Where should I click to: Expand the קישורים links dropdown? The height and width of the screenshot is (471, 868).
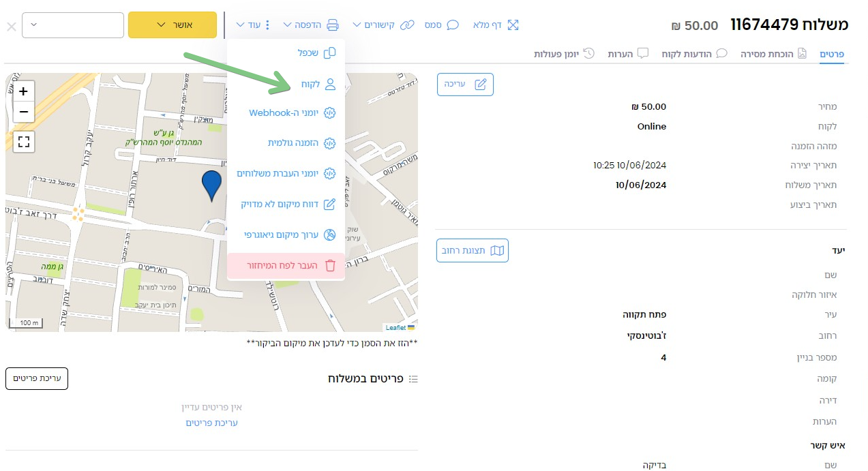pyautogui.click(x=383, y=25)
